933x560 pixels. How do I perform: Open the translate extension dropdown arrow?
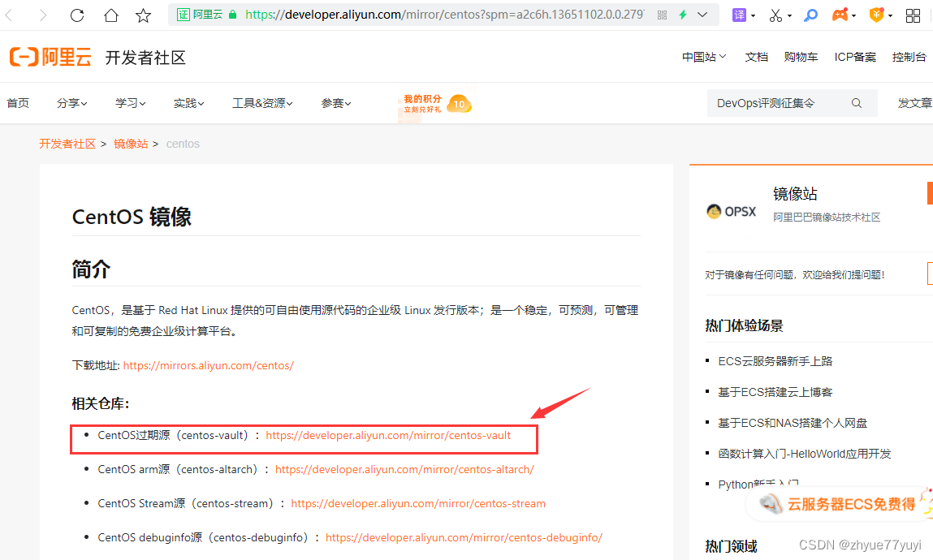click(x=754, y=15)
